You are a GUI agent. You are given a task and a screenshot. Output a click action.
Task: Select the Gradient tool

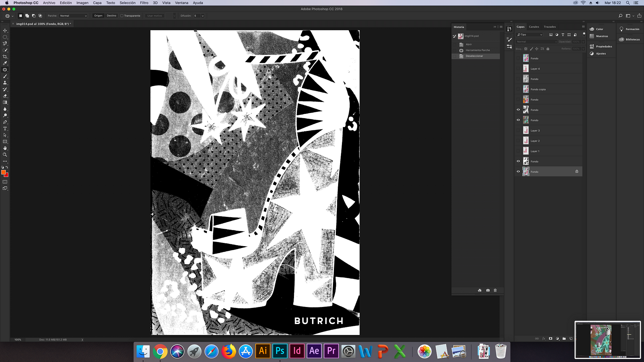[x=5, y=102]
